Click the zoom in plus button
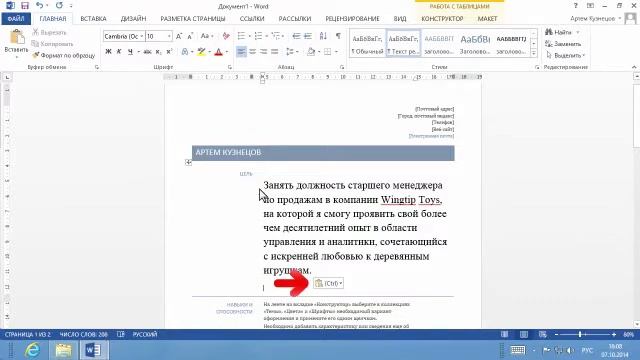This screenshot has height=360, width=640. (613, 335)
